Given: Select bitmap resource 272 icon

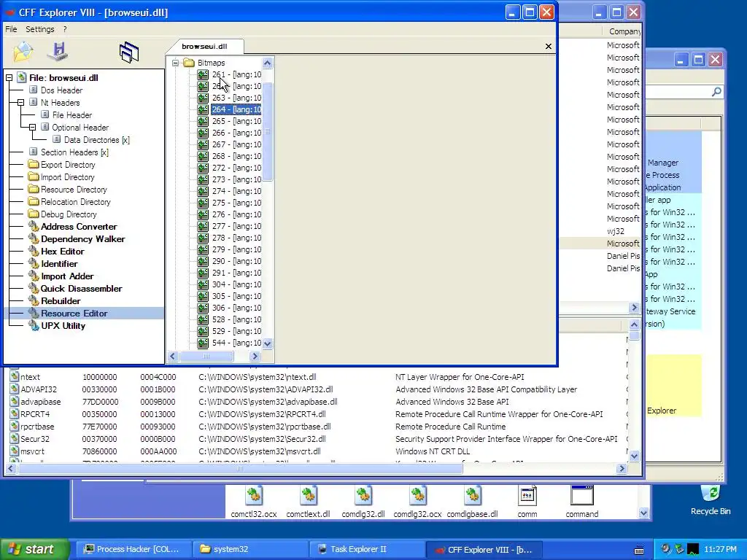Looking at the screenshot, I should (203, 168).
